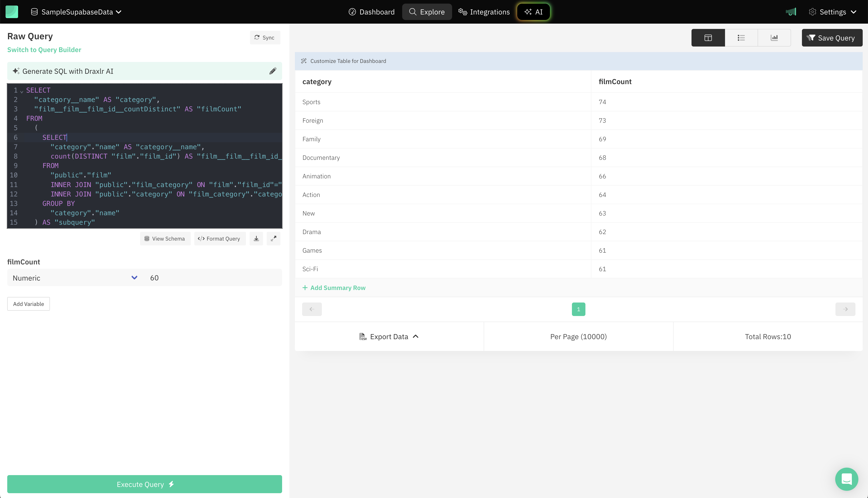Click the previous page arrow button
This screenshot has width=868, height=498.
tap(312, 309)
